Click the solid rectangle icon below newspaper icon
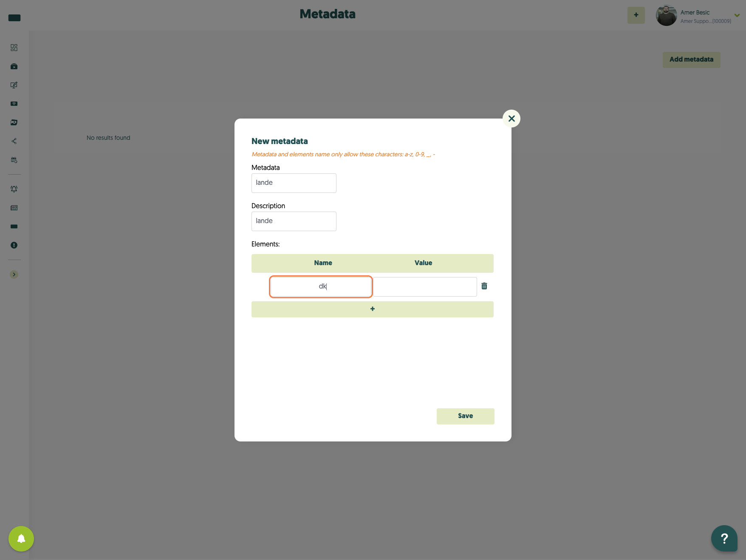Screen dimensions: 746x560 click(x=14, y=226)
